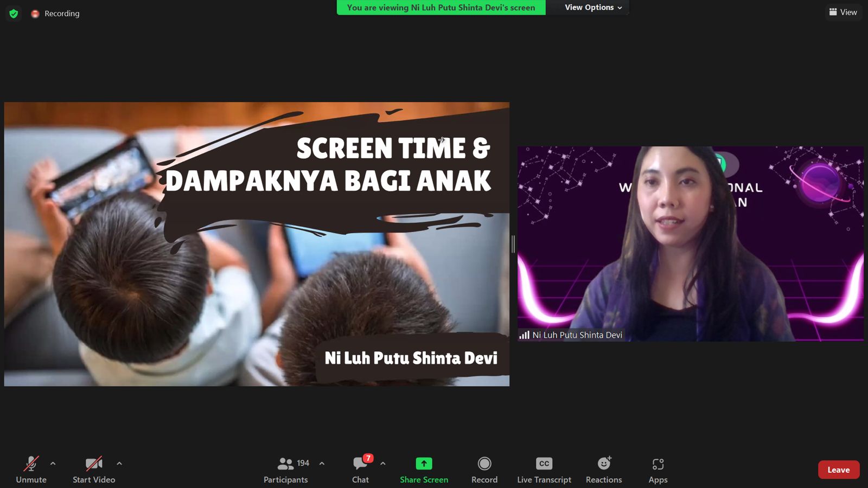The width and height of the screenshot is (868, 488).
Task: Expand audio options arrow beside Unmute
Action: click(x=53, y=464)
